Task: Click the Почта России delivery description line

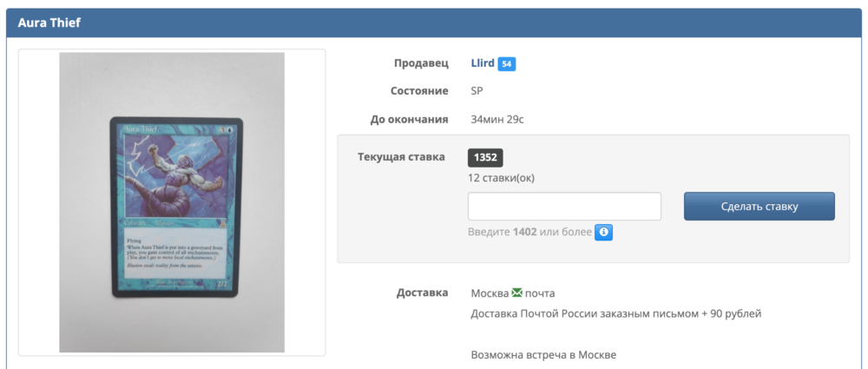Action: tap(615, 313)
